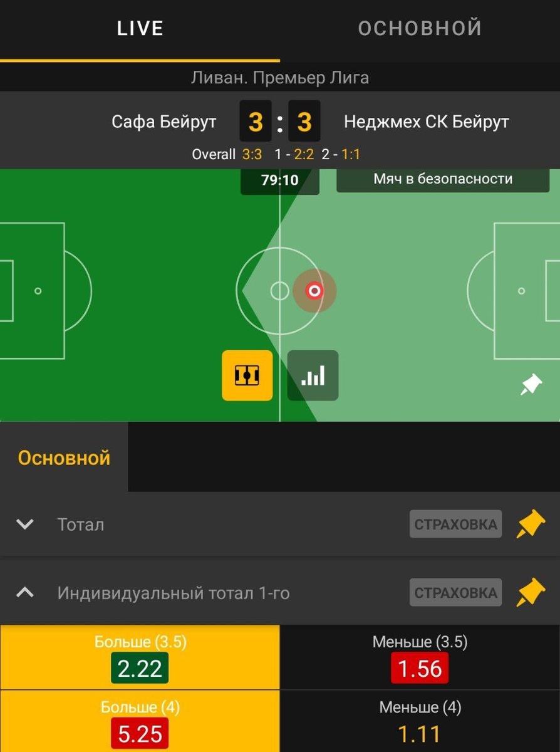
Task: Expand the Тотал market chevron
Action: [x=24, y=524]
